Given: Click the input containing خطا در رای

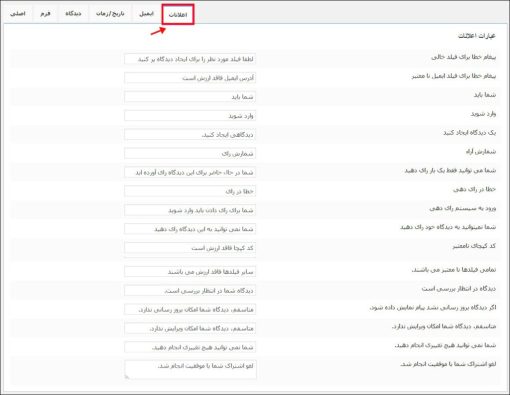Looking at the screenshot, I should click(190, 191).
